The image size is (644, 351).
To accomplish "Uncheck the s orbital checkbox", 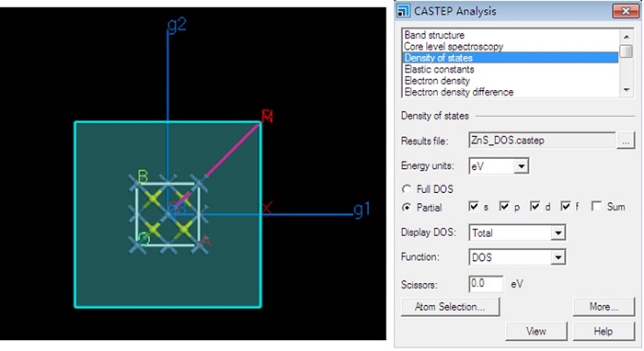I will click(474, 206).
